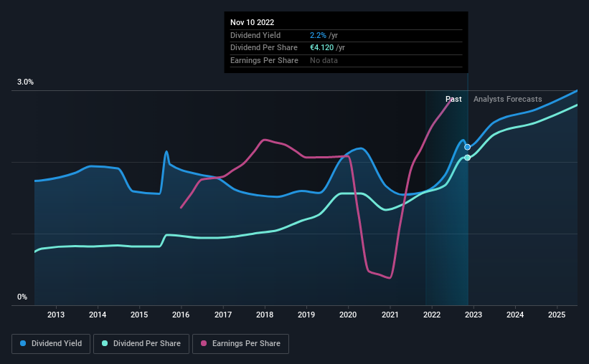Select the 2016 x-axis label

[181, 315]
